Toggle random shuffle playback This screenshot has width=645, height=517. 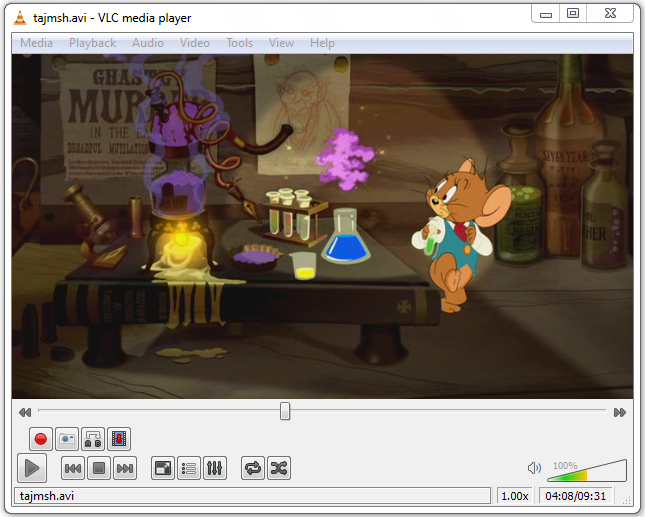(x=279, y=468)
